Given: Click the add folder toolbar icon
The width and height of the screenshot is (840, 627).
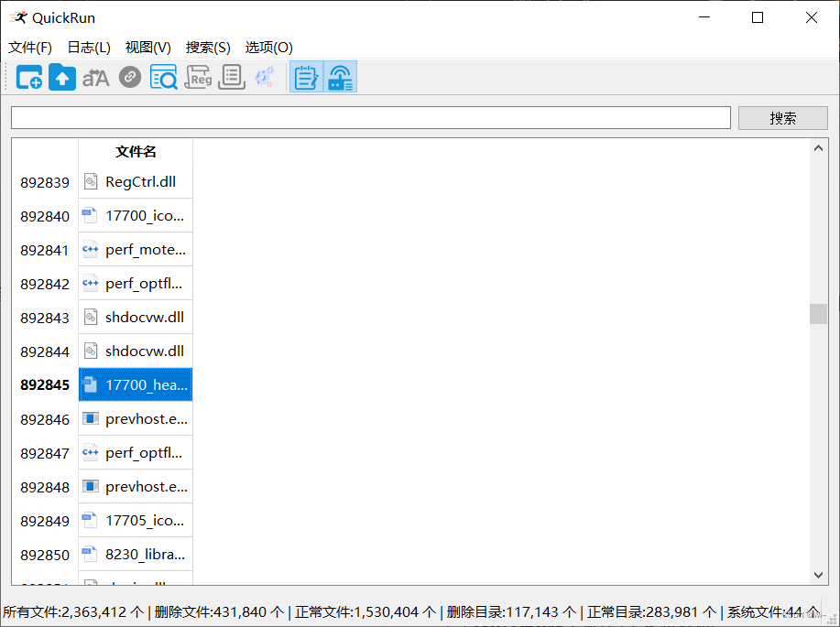Looking at the screenshot, I should click(x=28, y=77).
